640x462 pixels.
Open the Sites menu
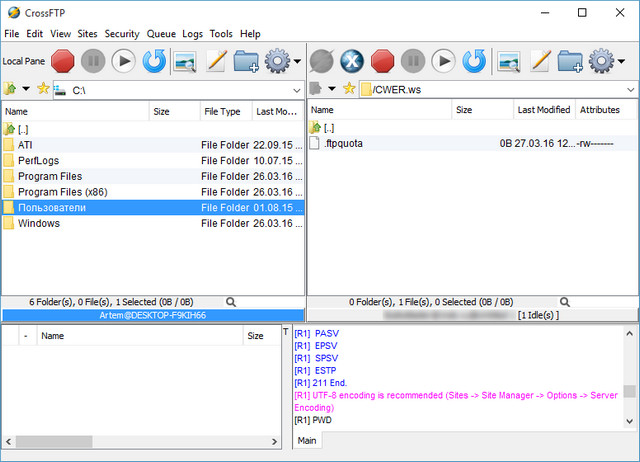click(88, 34)
